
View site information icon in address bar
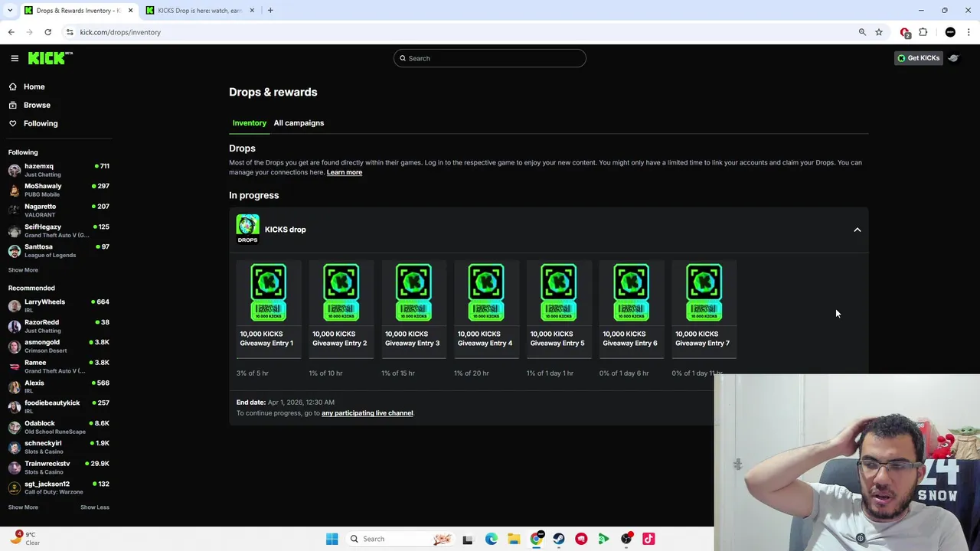[70, 32]
